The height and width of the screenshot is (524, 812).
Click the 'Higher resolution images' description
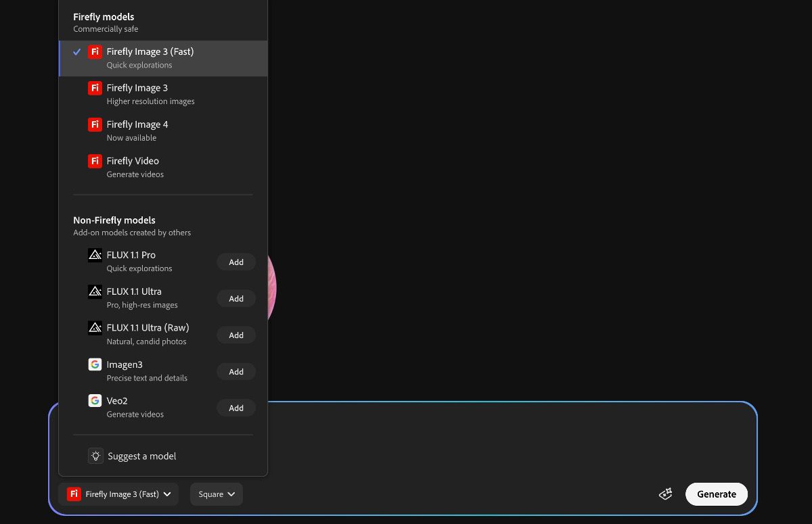pyautogui.click(x=150, y=101)
